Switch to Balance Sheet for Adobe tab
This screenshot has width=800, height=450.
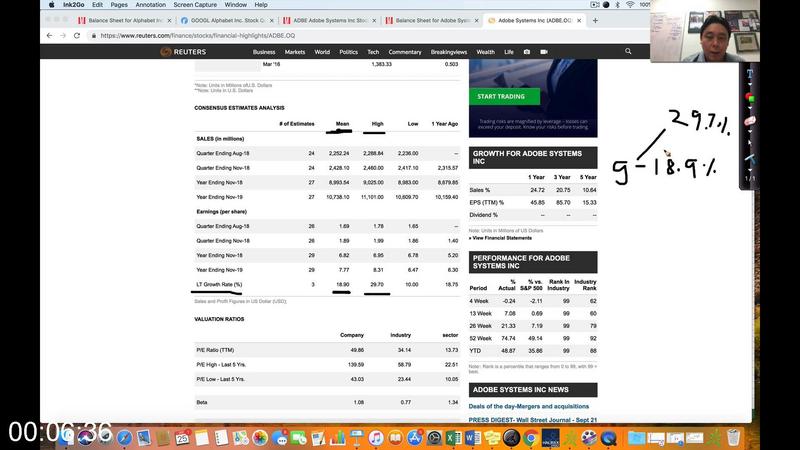click(x=432, y=21)
